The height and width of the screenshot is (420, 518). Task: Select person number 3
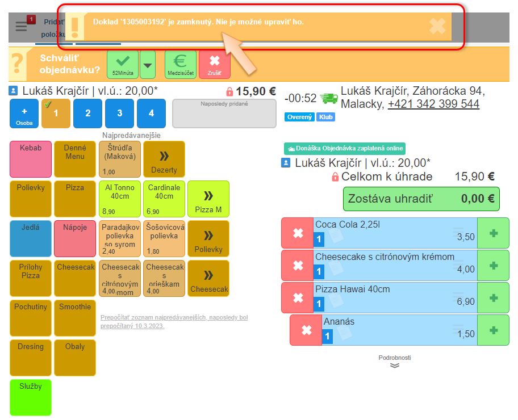coord(119,114)
